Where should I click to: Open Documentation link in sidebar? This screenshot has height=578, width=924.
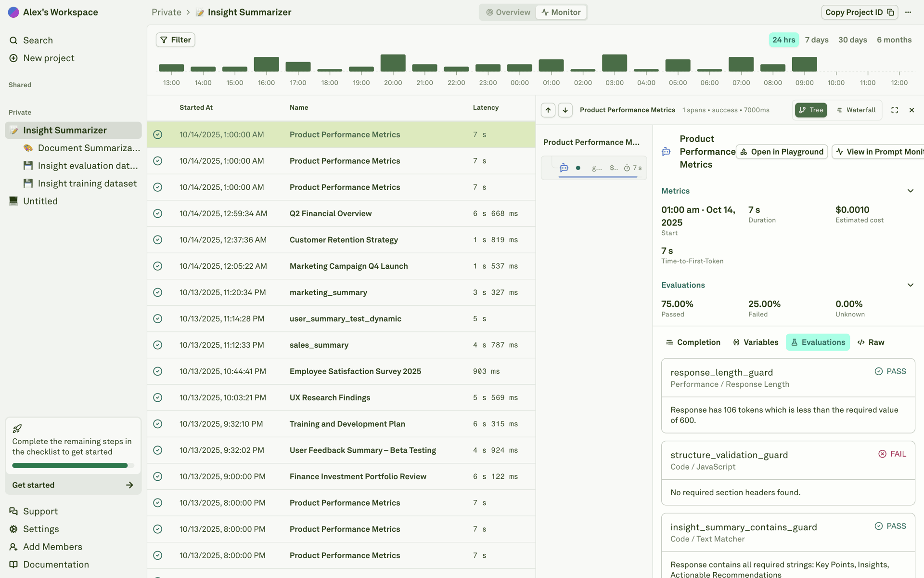(49, 565)
